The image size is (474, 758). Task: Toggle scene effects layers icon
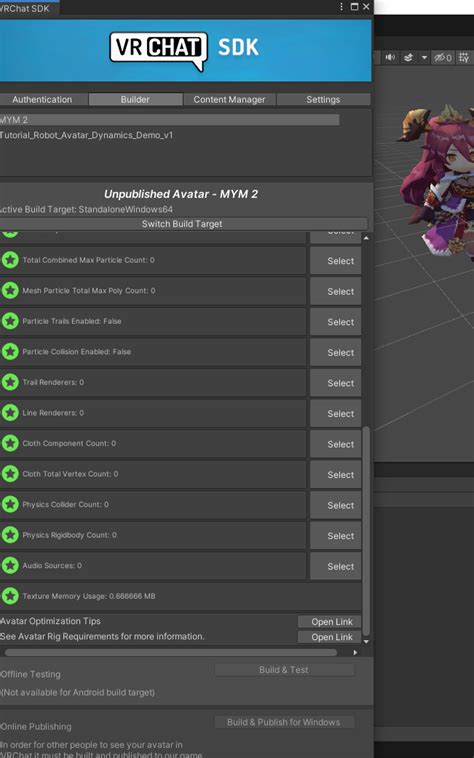coord(409,58)
